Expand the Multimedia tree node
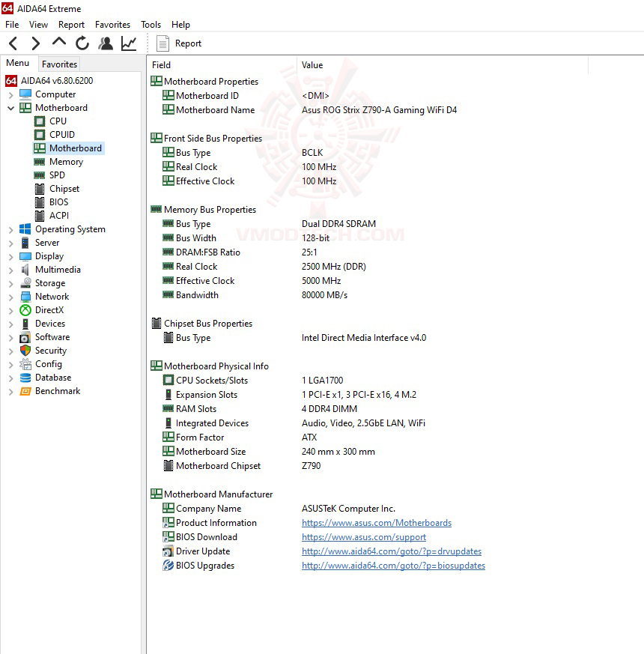This screenshot has width=644, height=654. pyautogui.click(x=10, y=270)
